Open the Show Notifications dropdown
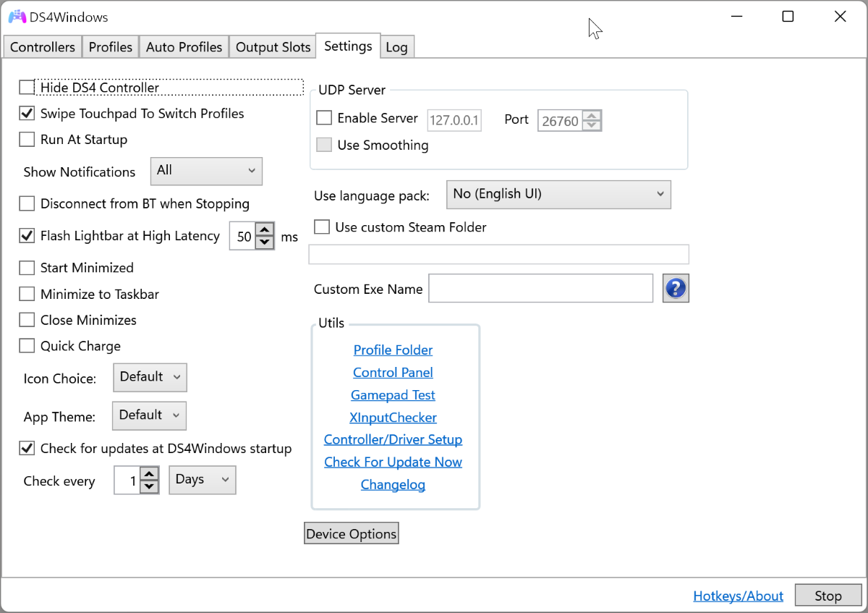The image size is (868, 613). click(206, 171)
